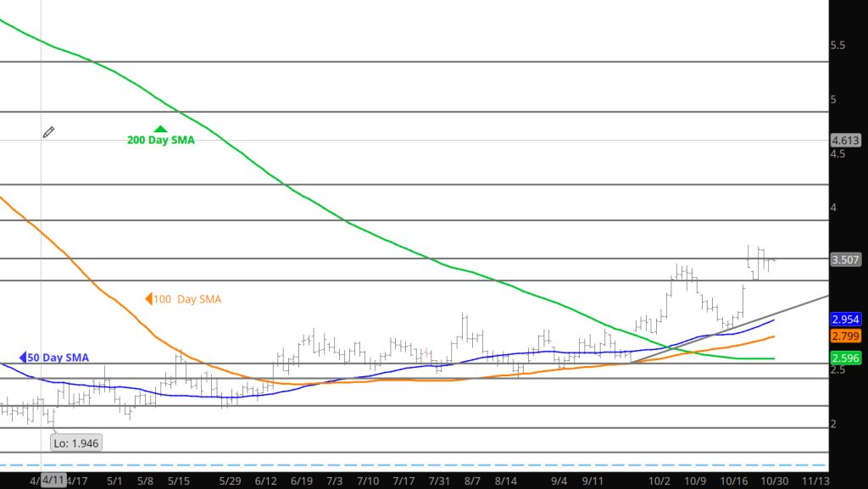
Task: Click the pencil annotation icon
Action: 49,132
